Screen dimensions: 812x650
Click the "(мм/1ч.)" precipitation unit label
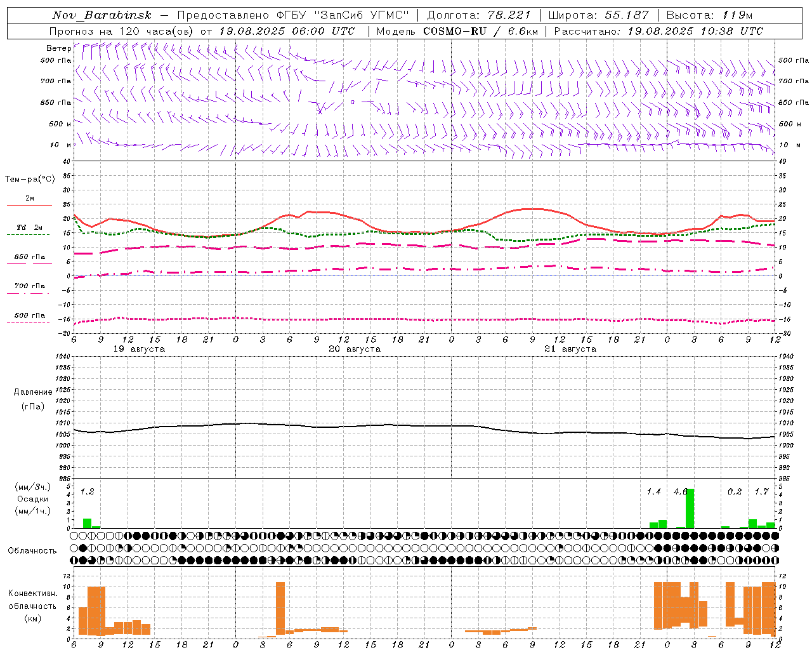(x=32, y=511)
